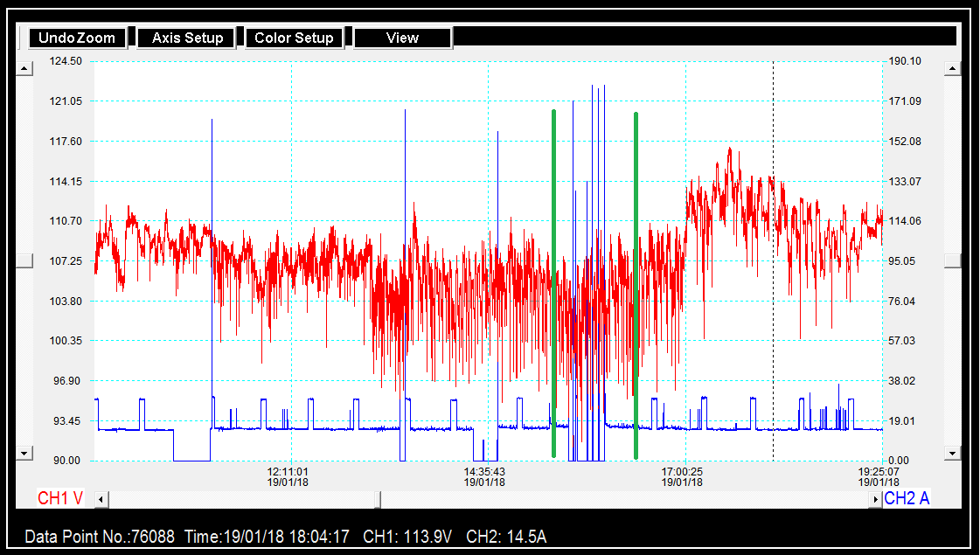Select the red CH1 V channel label
Viewport: 980px width, 555px height.
[60, 498]
